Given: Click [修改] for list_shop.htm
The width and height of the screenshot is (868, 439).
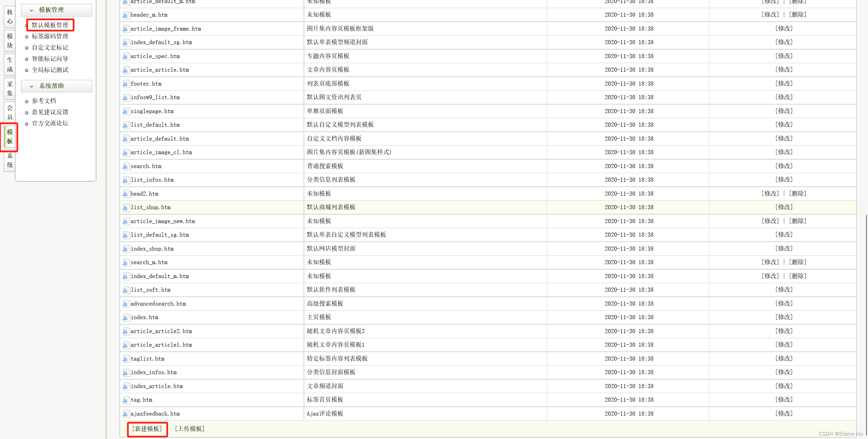Looking at the screenshot, I should 784,207.
